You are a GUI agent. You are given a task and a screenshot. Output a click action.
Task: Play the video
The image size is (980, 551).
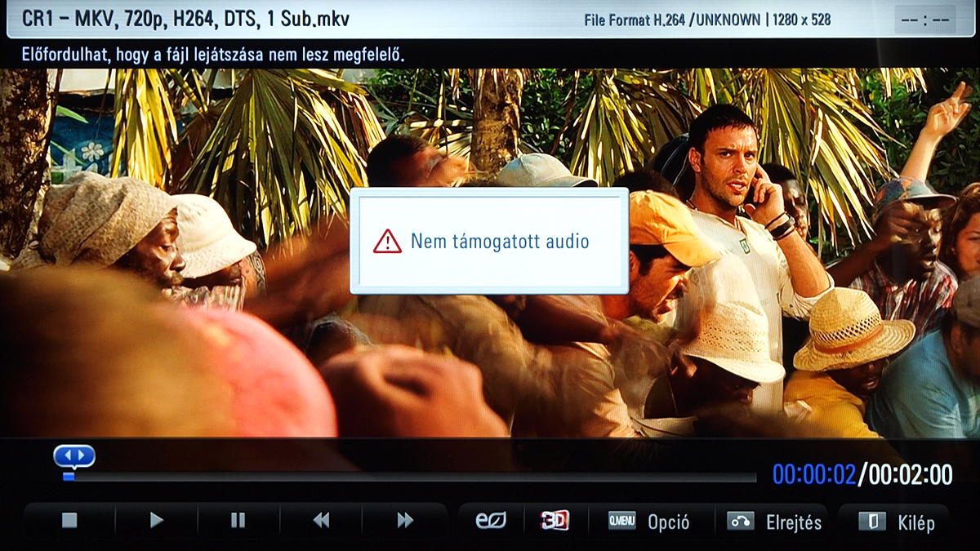point(156,521)
